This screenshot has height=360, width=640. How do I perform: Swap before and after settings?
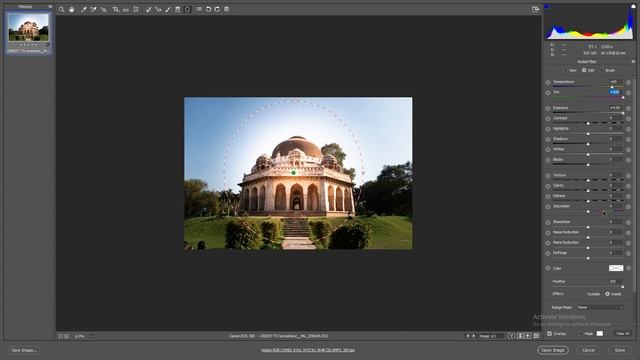520,336
